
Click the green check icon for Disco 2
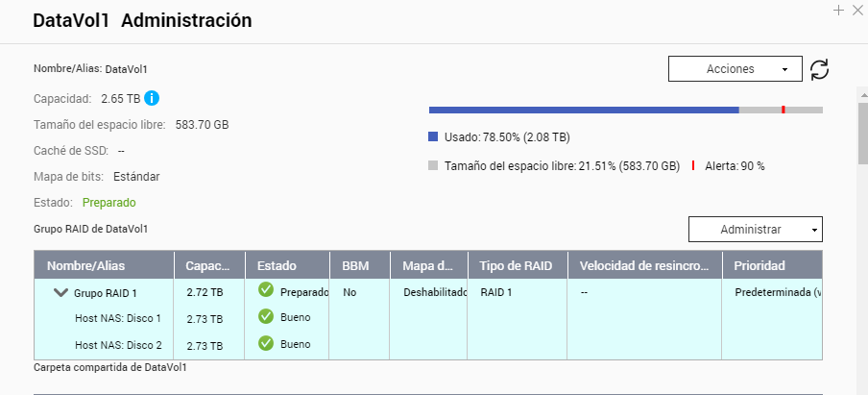point(266,343)
